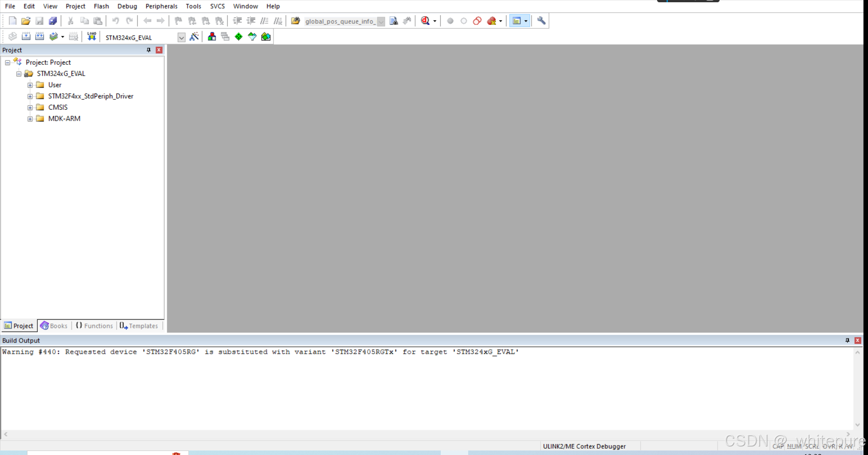Save the current file
Screen dimensions: 868x455
pyautogui.click(x=40, y=21)
